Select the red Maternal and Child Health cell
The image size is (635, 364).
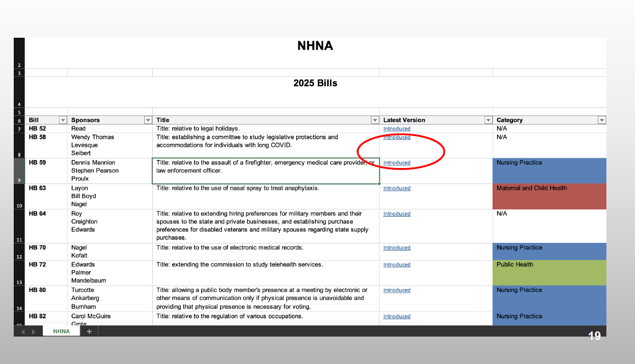(549, 197)
